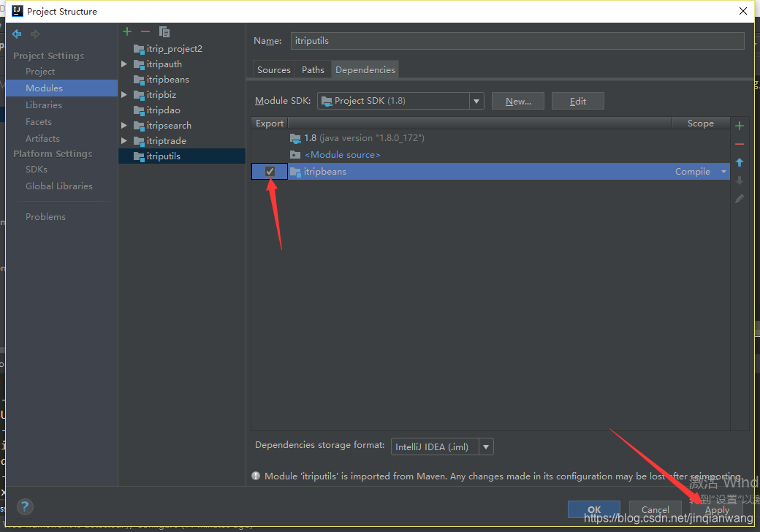Screen dimensions: 760x532
Task: Remove selected module with red minus
Action: [x=145, y=32]
